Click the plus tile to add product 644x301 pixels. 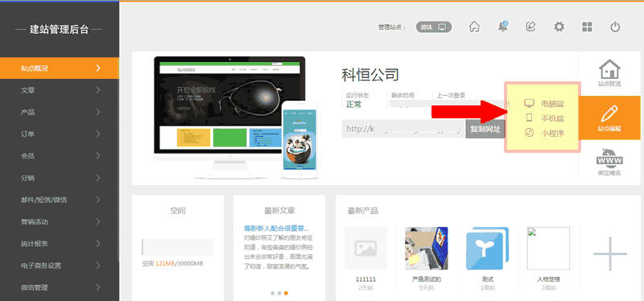tap(610, 254)
